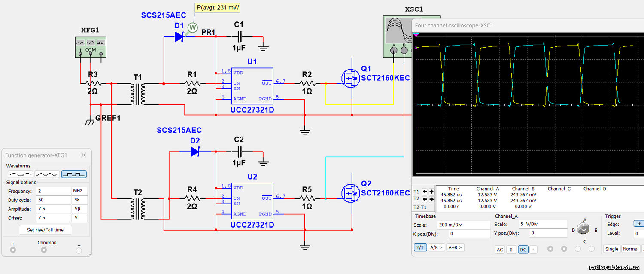Click the XFG1 function generator instrument

point(91,47)
